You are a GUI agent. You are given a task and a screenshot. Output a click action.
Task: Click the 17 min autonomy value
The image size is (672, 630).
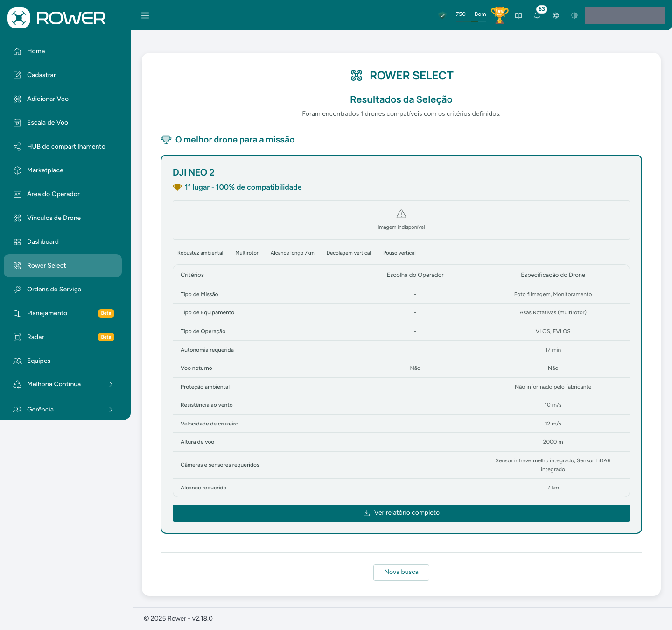click(x=553, y=350)
